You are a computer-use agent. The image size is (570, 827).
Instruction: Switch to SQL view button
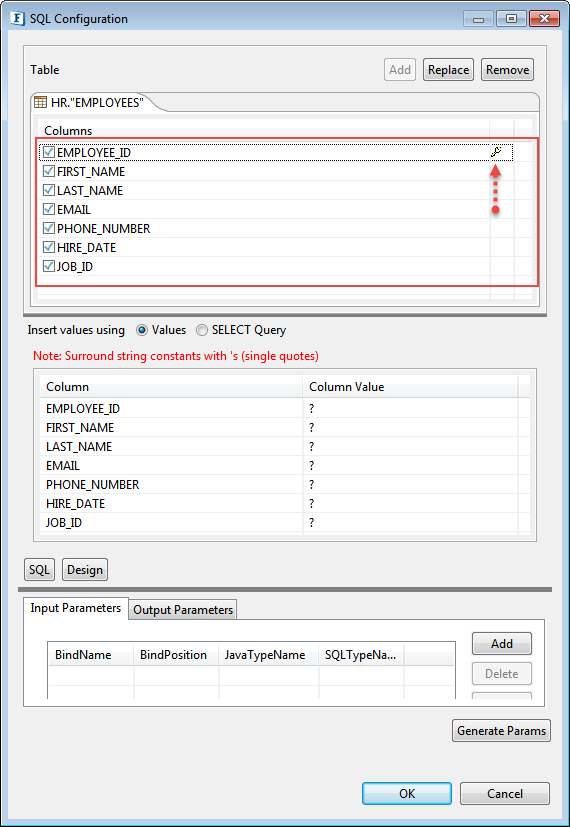coord(40,570)
